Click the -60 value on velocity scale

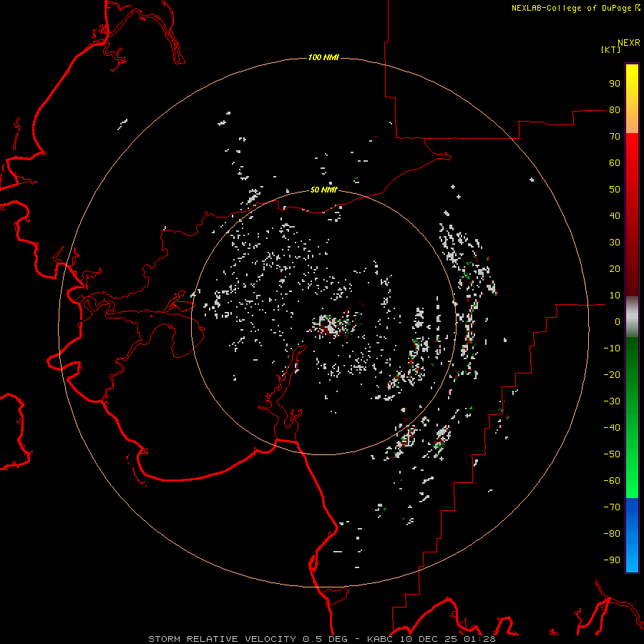(x=612, y=481)
